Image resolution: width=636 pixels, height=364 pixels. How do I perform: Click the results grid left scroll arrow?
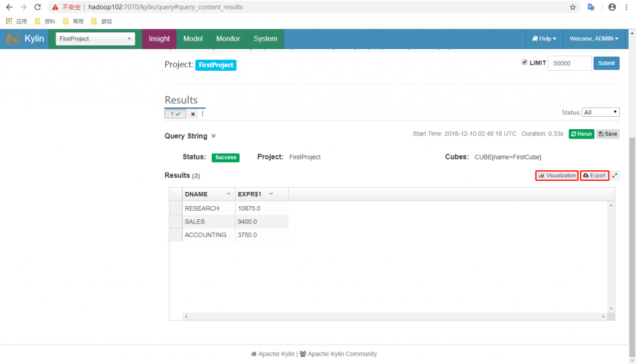186,317
